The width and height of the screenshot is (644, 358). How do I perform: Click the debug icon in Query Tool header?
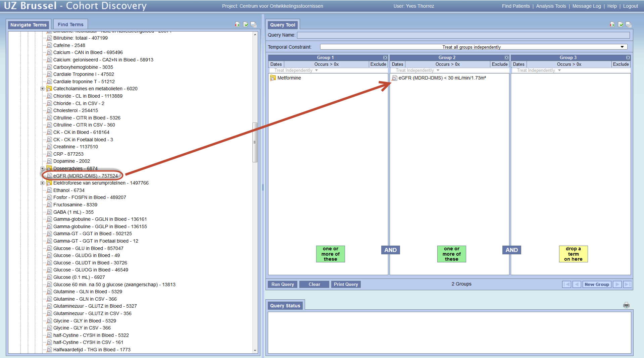tap(612, 24)
